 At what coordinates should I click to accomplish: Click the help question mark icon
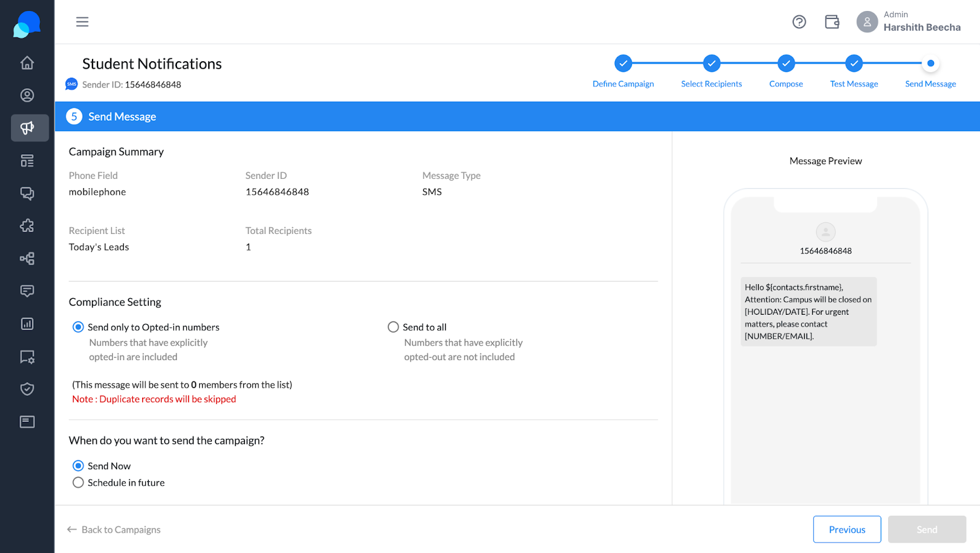799,22
